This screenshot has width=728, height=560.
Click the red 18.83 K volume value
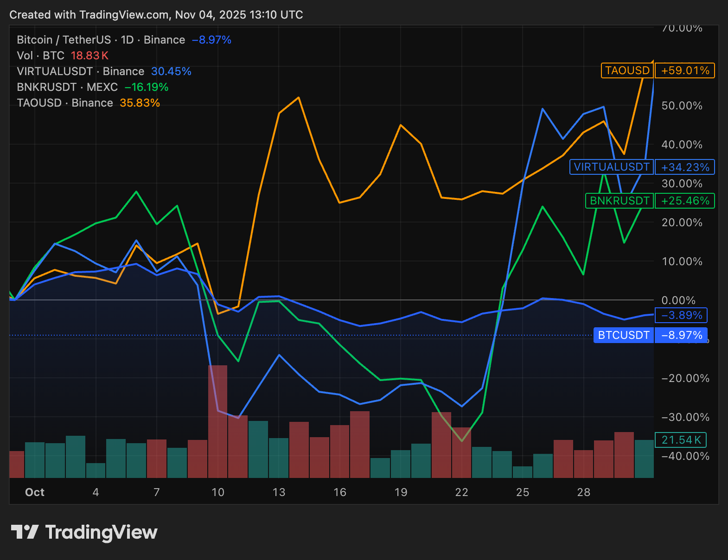pos(89,56)
